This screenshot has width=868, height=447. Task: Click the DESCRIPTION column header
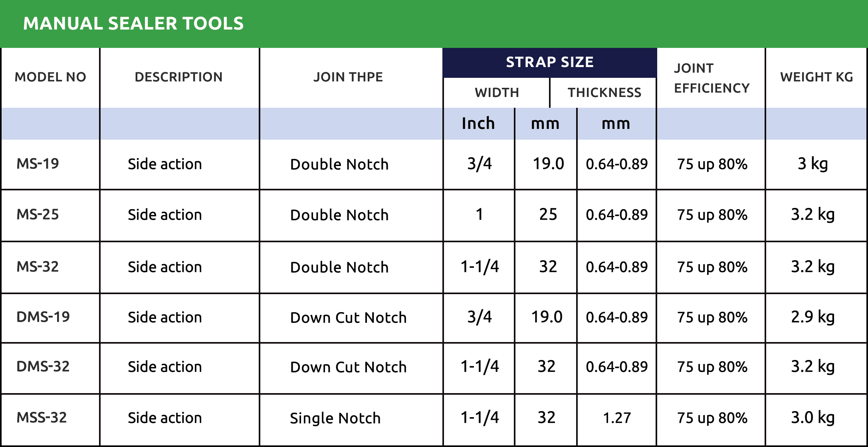(x=178, y=77)
